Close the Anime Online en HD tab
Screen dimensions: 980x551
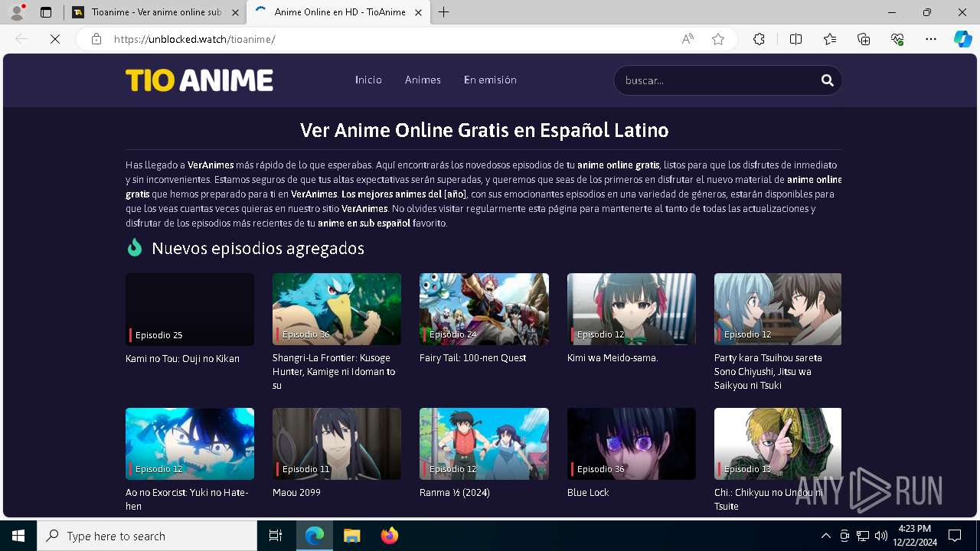[x=418, y=12]
